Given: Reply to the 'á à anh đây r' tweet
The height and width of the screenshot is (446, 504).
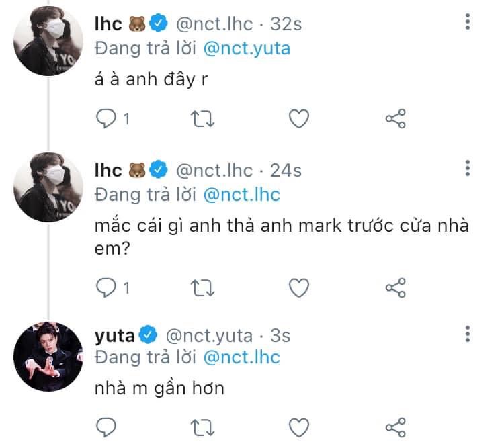Looking at the screenshot, I should point(106,119).
